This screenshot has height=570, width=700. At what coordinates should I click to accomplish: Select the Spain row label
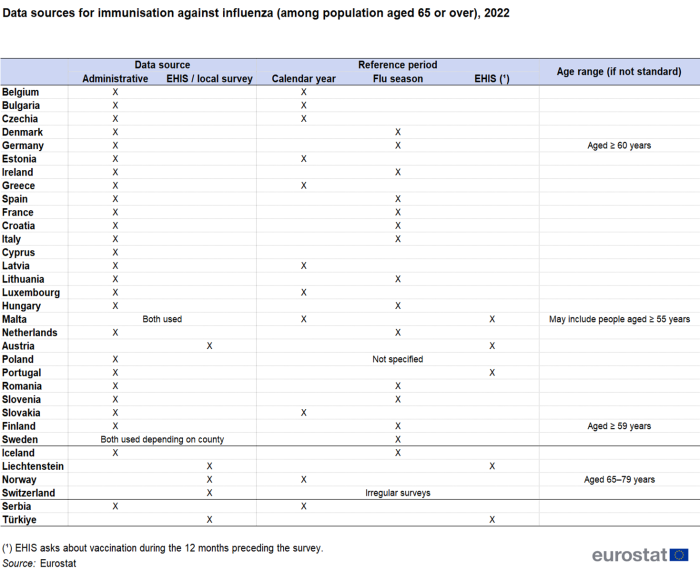(15, 199)
